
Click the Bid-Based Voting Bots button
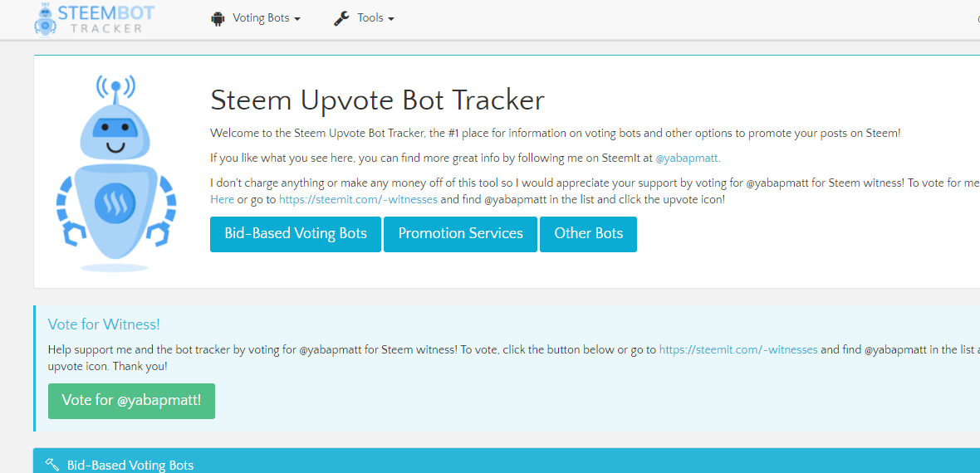(296, 234)
